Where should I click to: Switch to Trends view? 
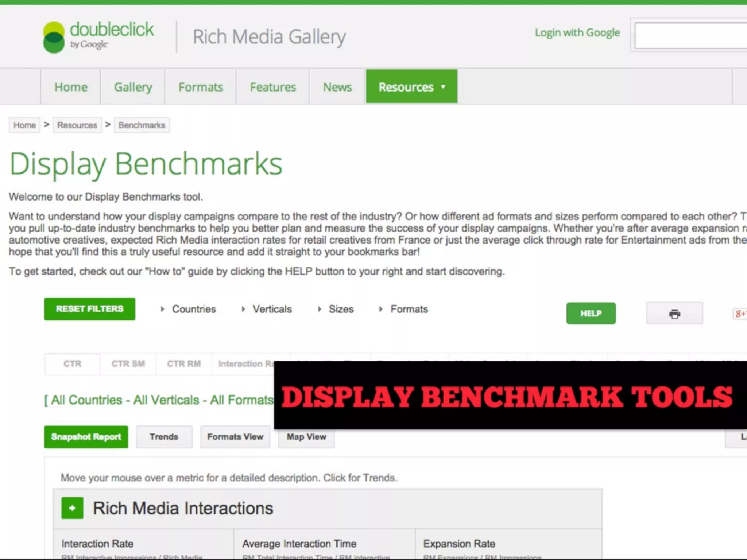click(164, 437)
